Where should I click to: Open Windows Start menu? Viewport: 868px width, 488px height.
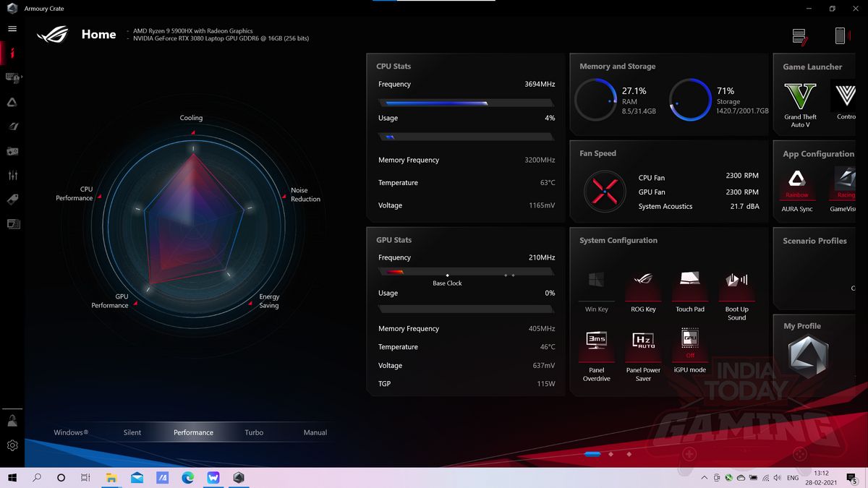(x=12, y=478)
